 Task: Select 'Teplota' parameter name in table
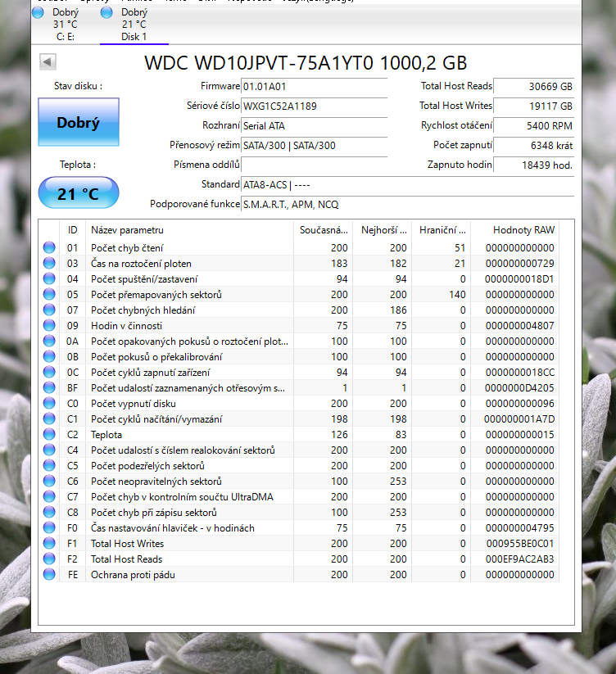[x=106, y=435]
